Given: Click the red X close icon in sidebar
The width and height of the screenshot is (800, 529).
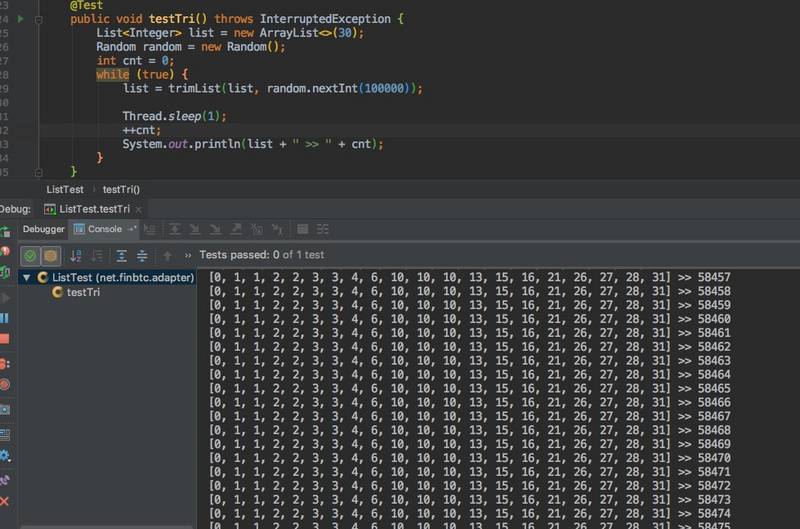Looking at the screenshot, I should coord(5,501).
